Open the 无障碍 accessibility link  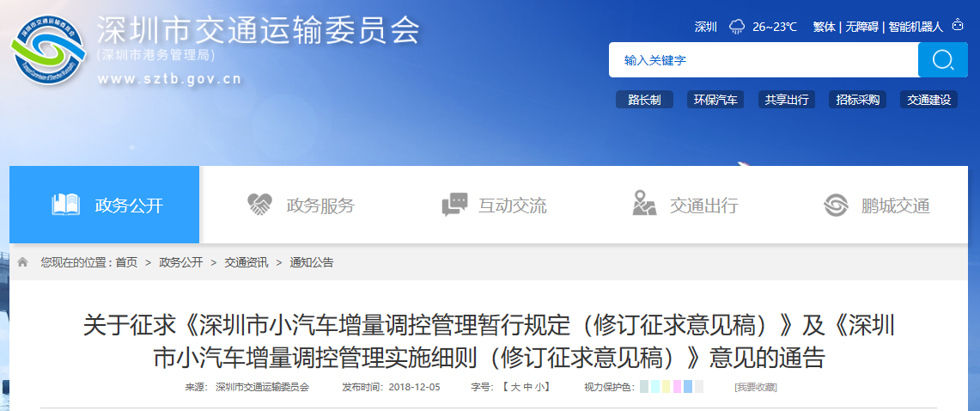point(862,27)
